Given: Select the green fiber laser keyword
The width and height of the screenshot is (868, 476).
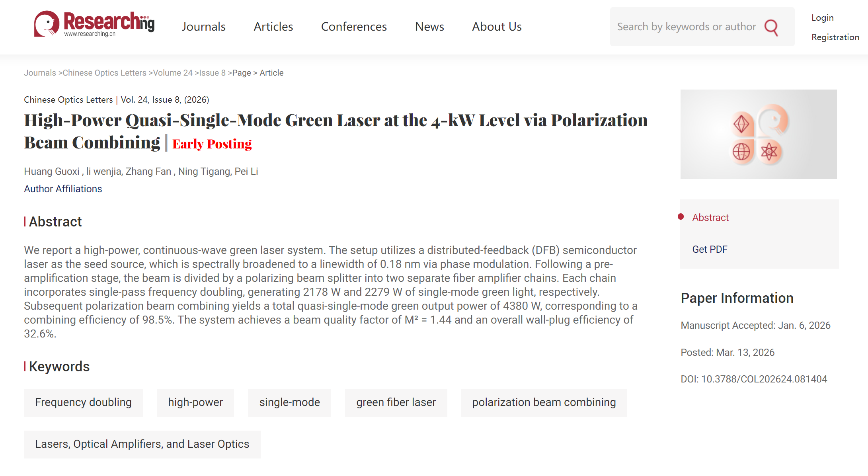Looking at the screenshot, I should point(396,402).
